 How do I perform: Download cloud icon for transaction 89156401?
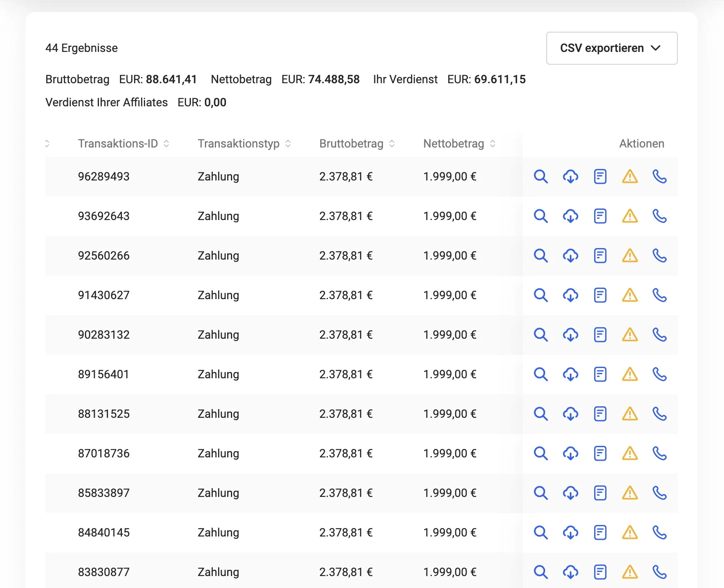tap(570, 374)
